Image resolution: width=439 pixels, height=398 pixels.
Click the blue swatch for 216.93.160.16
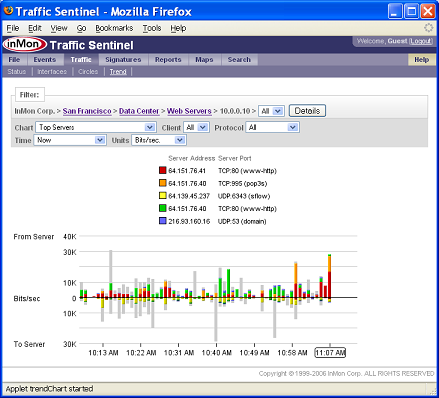[x=163, y=221]
